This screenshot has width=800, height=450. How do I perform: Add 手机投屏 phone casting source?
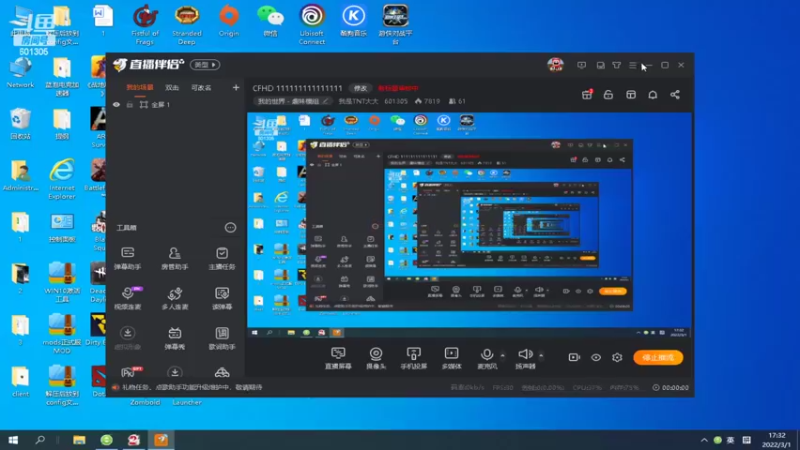pos(414,358)
